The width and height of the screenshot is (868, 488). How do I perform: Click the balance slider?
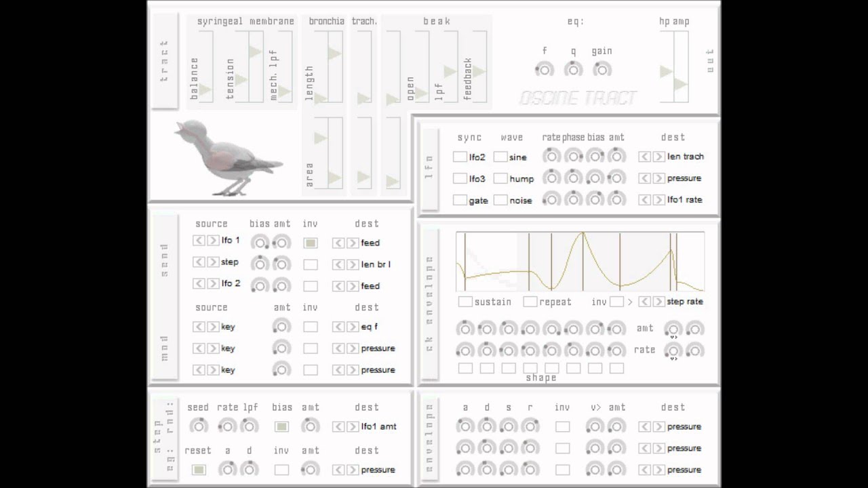[205, 67]
